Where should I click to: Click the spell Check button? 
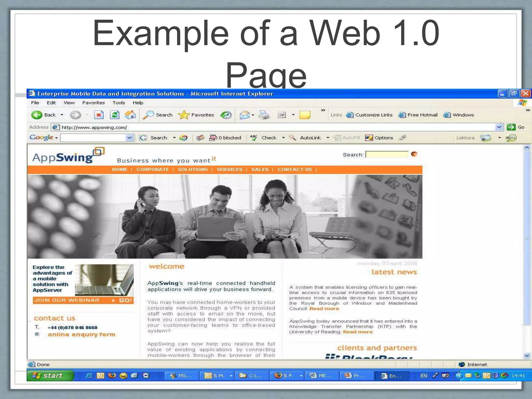tap(263, 138)
